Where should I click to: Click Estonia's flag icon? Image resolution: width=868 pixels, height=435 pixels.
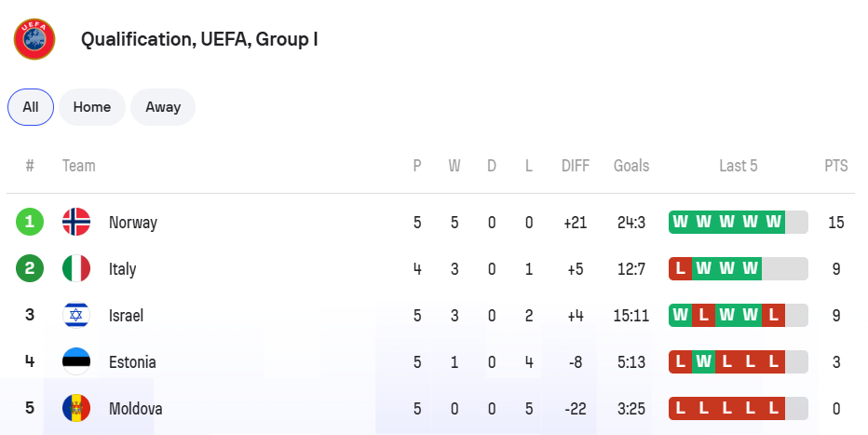point(76,362)
